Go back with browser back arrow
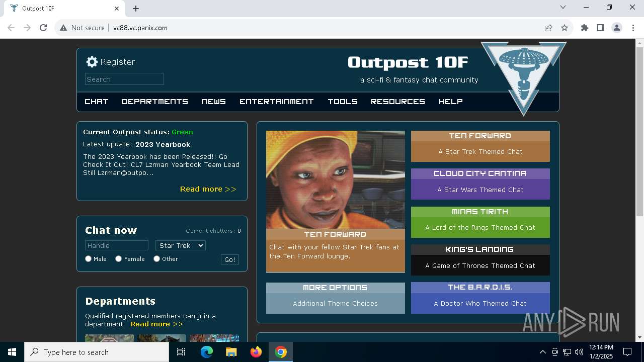Image resolution: width=644 pixels, height=362 pixels. (11, 28)
